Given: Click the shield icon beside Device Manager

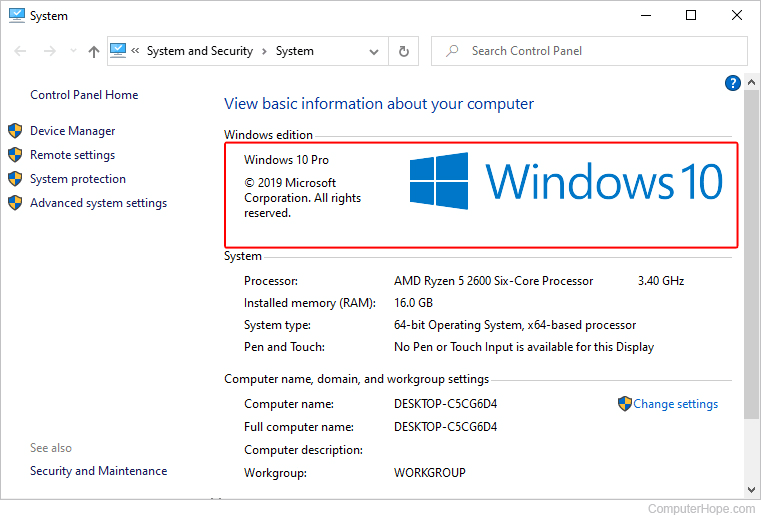Looking at the screenshot, I should pyautogui.click(x=15, y=131).
